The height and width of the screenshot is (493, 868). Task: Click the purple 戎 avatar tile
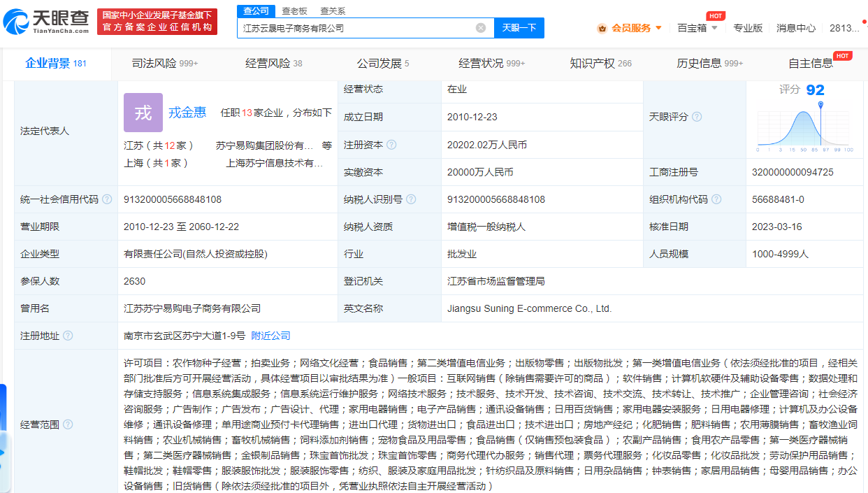143,113
